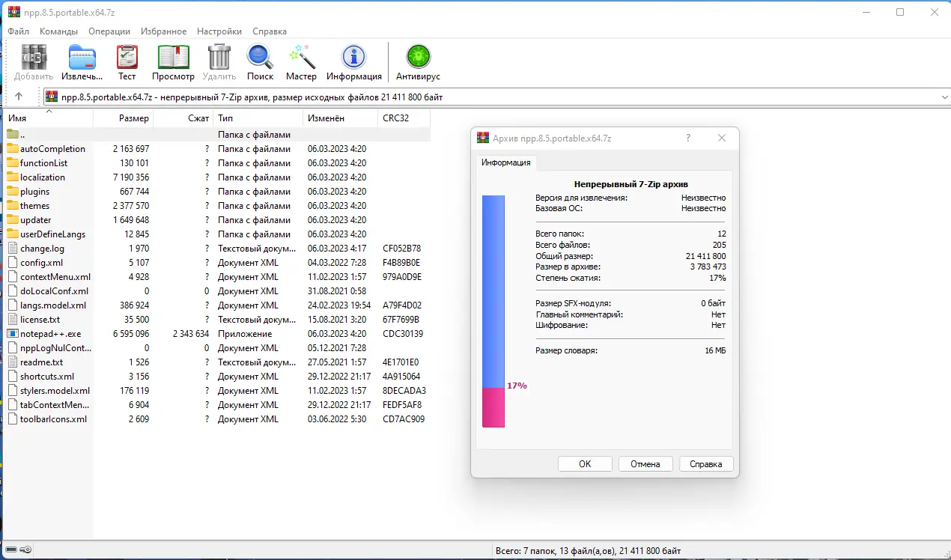Click the Извлечь (Extract) toolbar icon

coord(82,58)
